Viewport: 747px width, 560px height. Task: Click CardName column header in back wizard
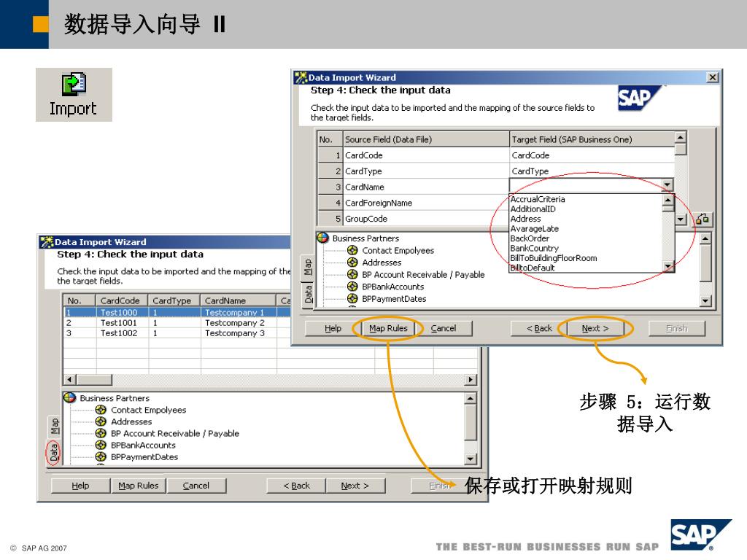tap(239, 300)
